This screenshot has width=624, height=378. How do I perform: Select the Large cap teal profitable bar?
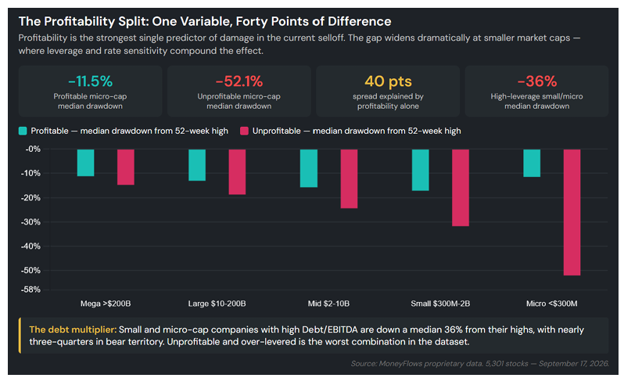[197, 165]
